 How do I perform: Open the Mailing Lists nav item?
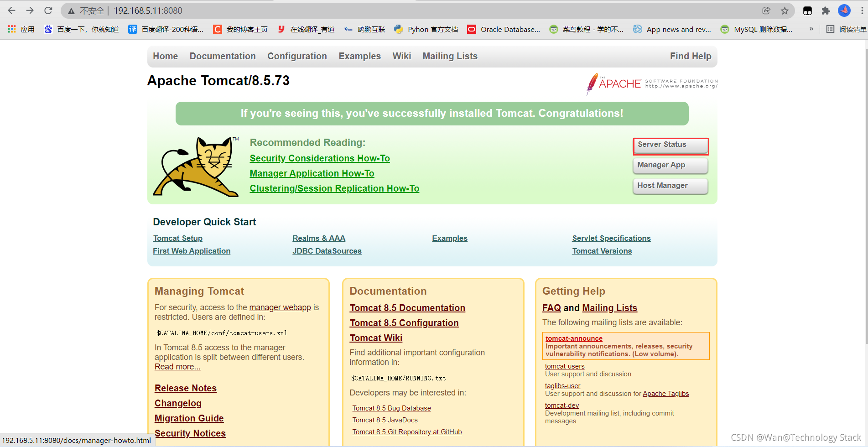[450, 56]
